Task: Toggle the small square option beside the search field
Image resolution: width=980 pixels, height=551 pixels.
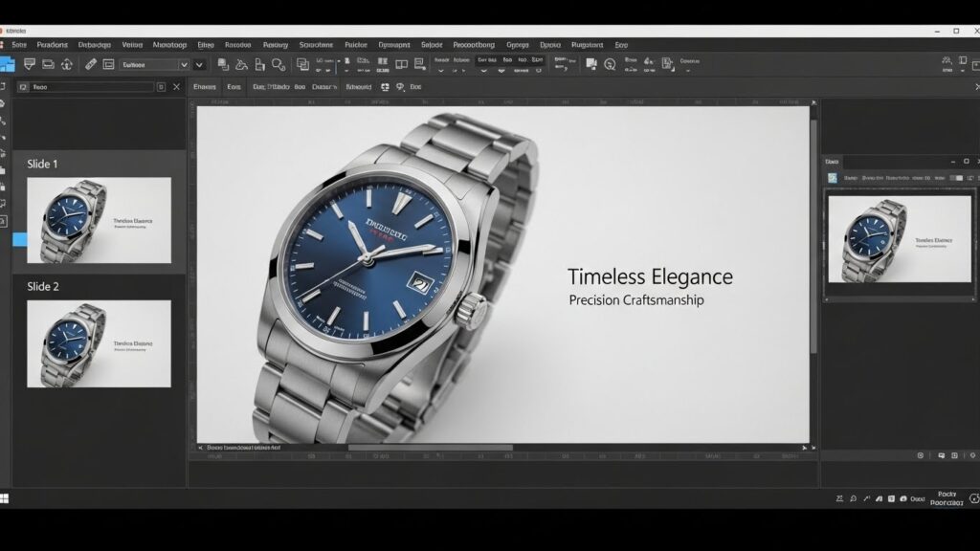Action: coord(161,87)
